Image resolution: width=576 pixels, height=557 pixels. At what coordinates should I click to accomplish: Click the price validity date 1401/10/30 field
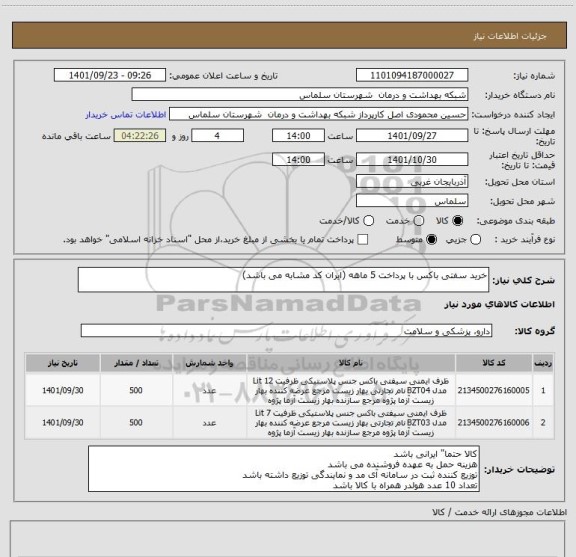(412, 159)
